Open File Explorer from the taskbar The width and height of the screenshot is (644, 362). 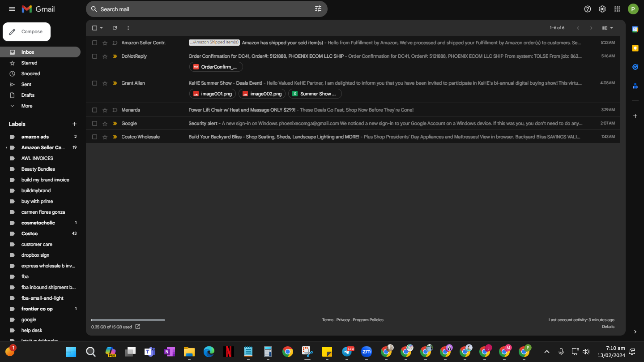[x=189, y=352]
